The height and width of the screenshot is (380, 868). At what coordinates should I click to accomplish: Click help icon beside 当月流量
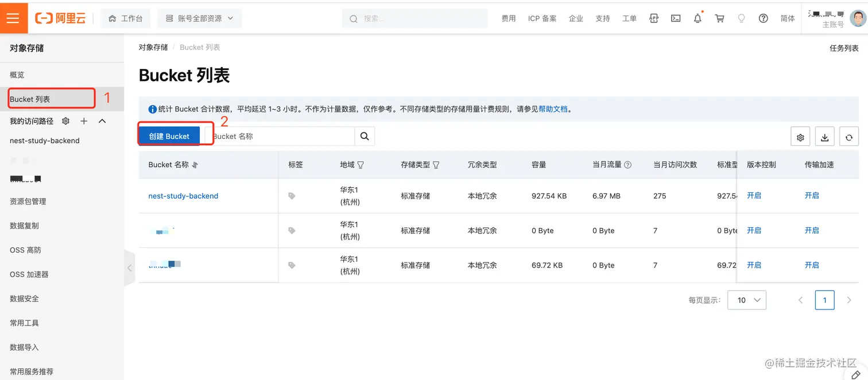coord(627,165)
